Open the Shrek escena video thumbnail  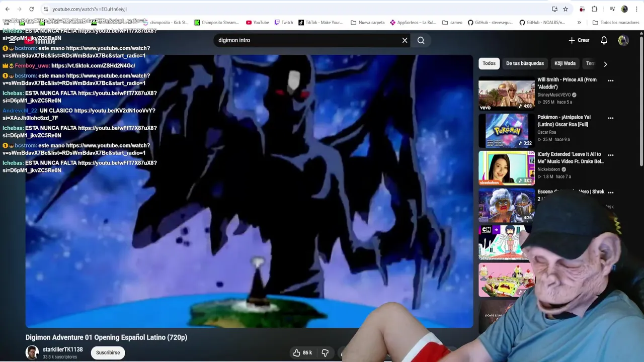(507, 205)
